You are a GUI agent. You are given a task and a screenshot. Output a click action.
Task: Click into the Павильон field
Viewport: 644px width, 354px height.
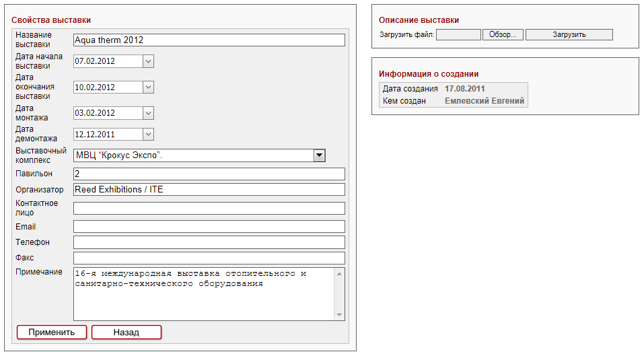[209, 174]
